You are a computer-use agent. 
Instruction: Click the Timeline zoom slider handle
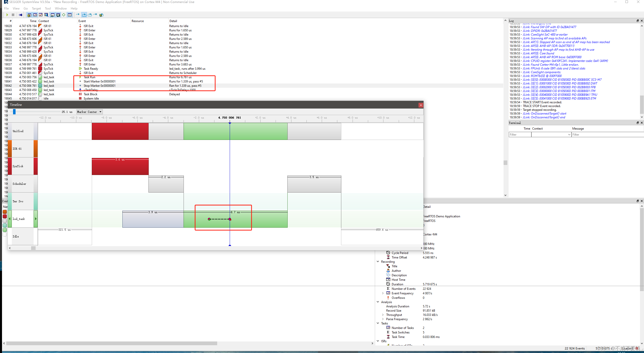point(14,112)
